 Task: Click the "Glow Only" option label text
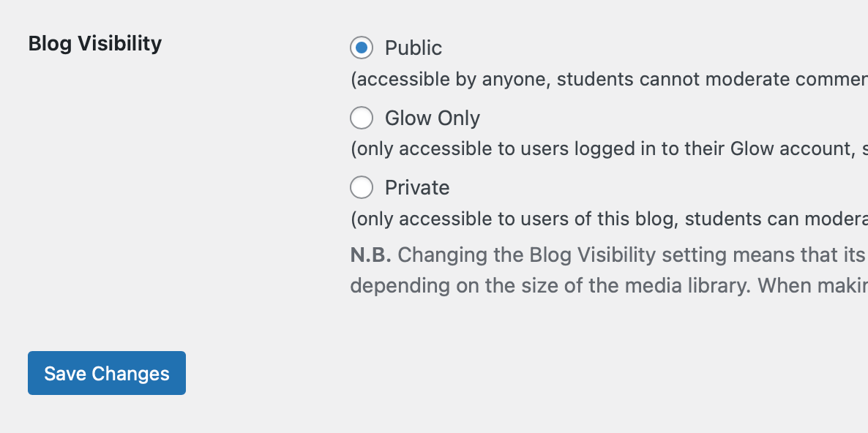pos(433,118)
